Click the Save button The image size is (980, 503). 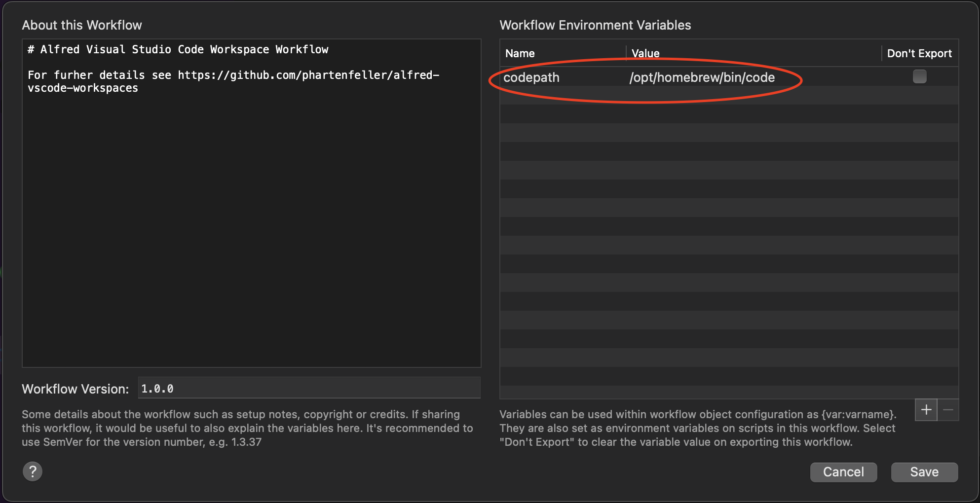click(924, 472)
